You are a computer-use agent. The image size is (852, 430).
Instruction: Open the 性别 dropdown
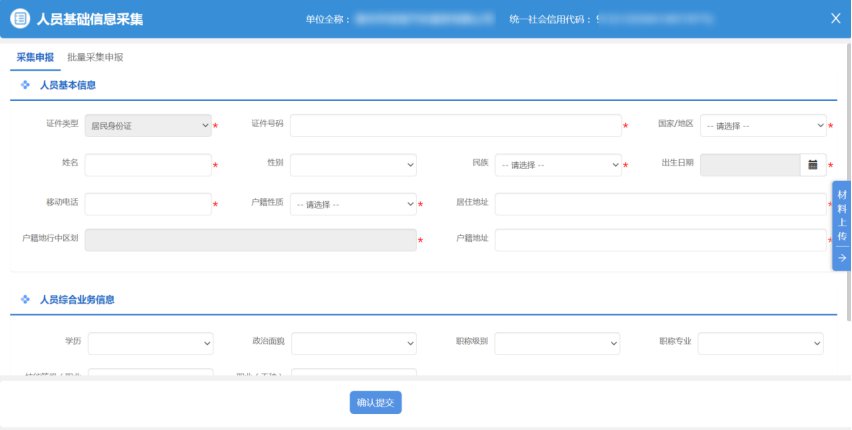pyautogui.click(x=353, y=164)
